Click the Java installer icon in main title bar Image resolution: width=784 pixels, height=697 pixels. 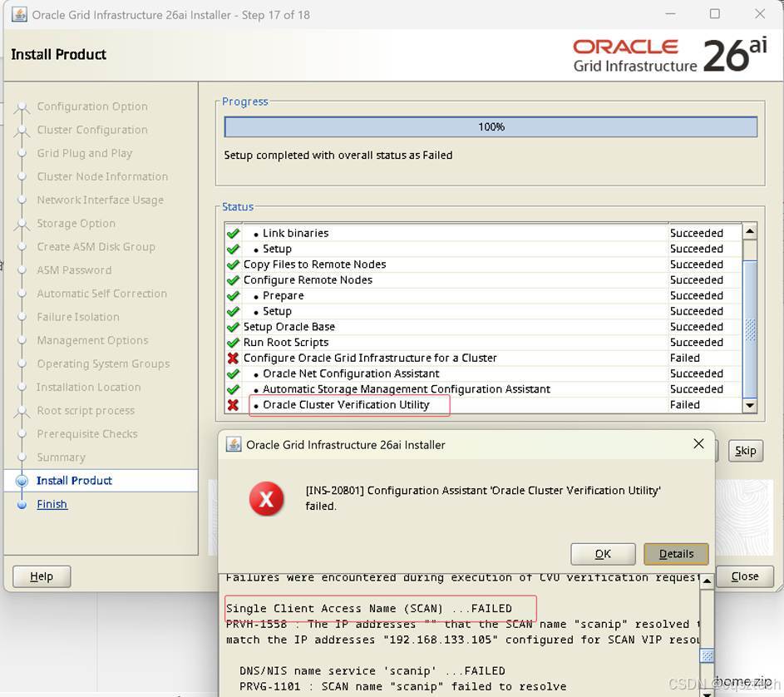(19, 14)
